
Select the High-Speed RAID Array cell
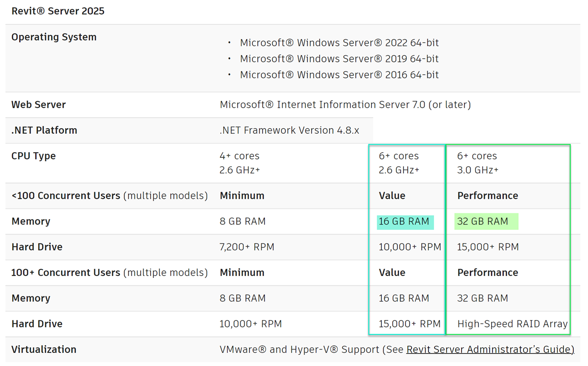(x=512, y=324)
